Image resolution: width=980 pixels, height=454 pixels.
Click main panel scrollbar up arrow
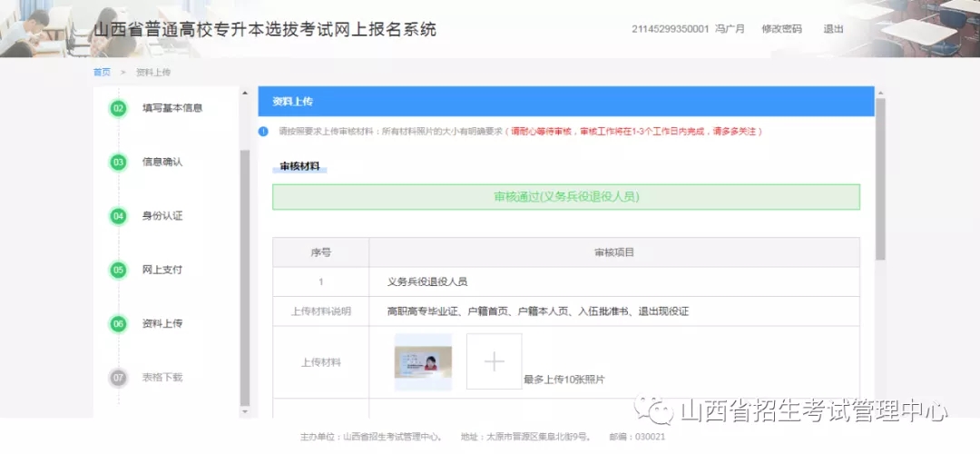click(880, 94)
